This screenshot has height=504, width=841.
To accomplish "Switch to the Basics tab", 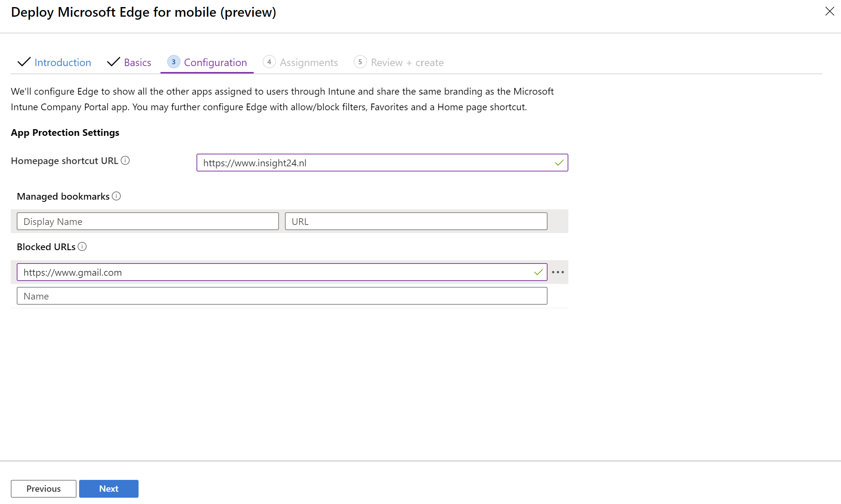I will point(137,62).
